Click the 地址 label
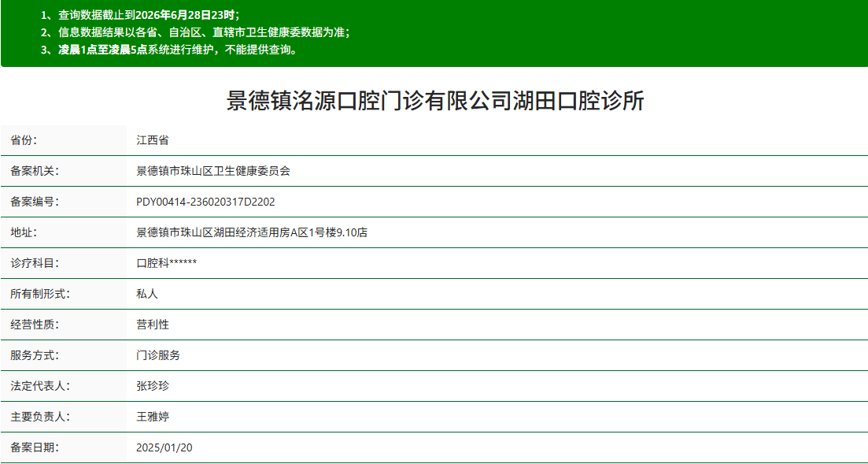 (x=24, y=233)
